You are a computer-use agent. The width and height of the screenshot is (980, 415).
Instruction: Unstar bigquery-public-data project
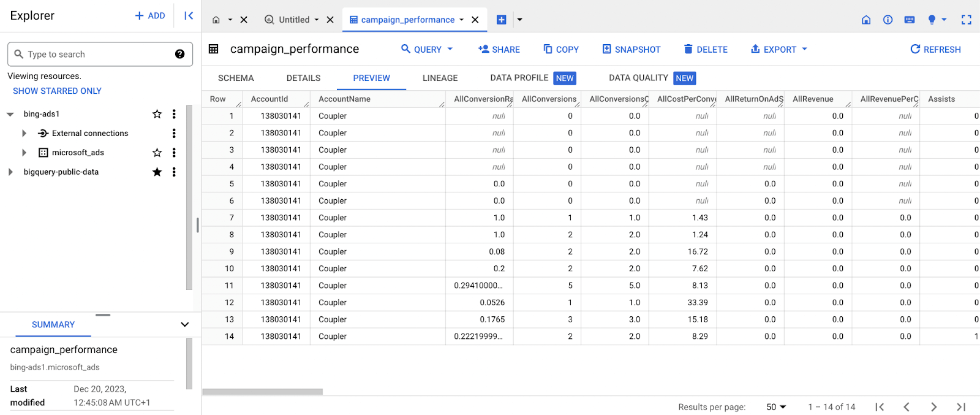[157, 172]
